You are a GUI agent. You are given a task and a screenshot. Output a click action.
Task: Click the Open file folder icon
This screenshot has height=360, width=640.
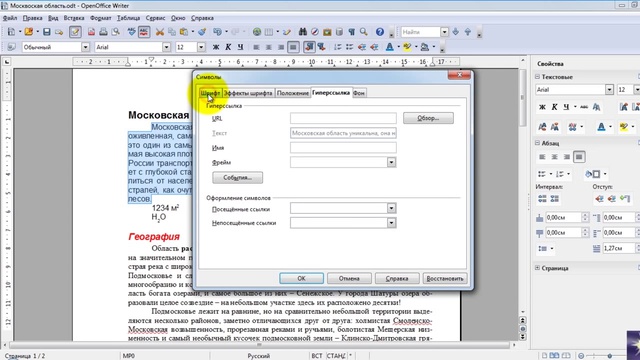pyautogui.click(x=29, y=32)
